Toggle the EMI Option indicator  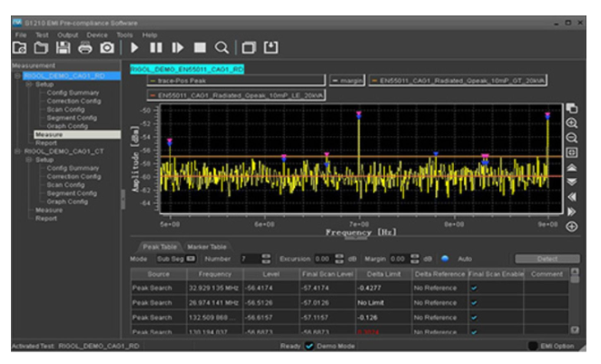[533, 346]
